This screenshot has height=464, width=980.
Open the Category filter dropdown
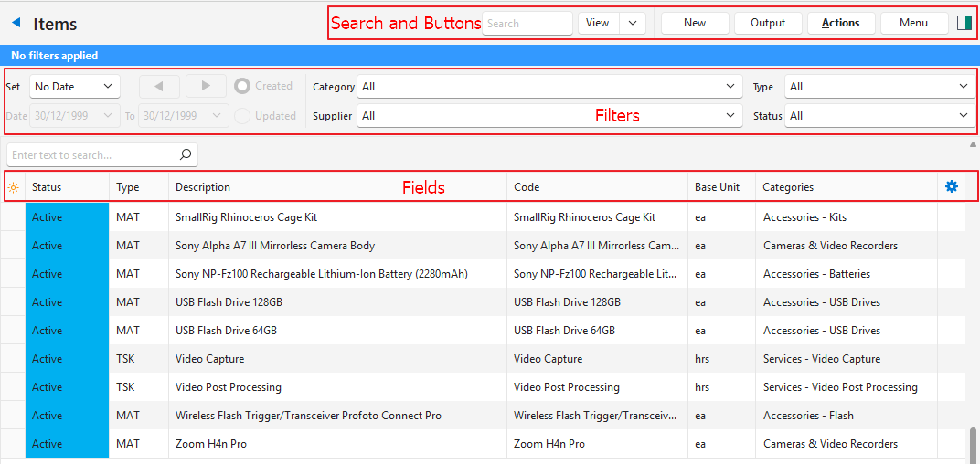pyautogui.click(x=549, y=86)
